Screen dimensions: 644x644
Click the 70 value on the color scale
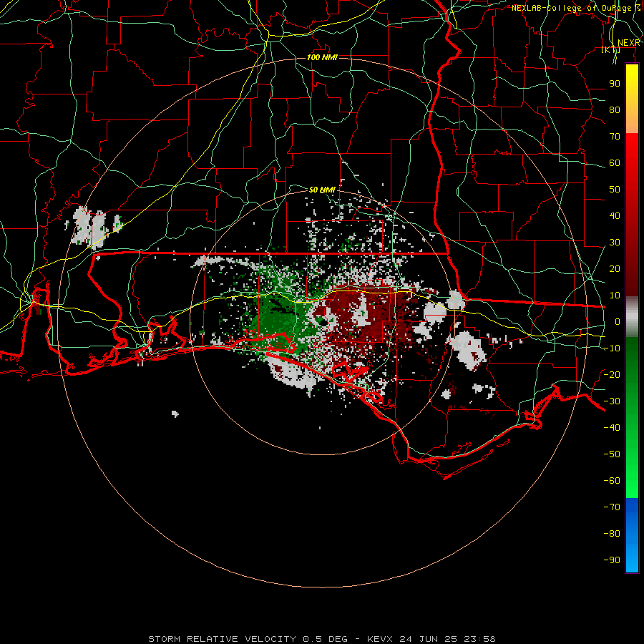(x=615, y=137)
